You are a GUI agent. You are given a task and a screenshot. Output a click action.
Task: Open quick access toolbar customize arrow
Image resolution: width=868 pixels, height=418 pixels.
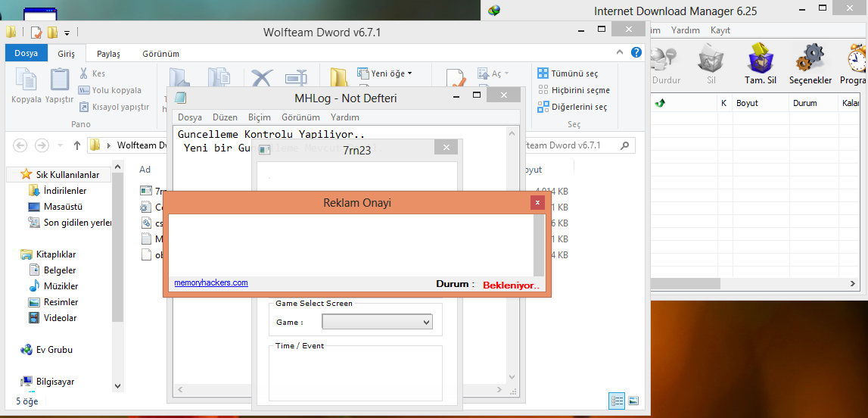[67, 33]
